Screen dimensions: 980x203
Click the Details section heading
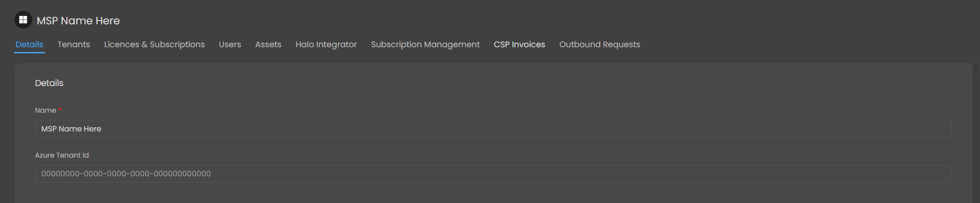49,83
